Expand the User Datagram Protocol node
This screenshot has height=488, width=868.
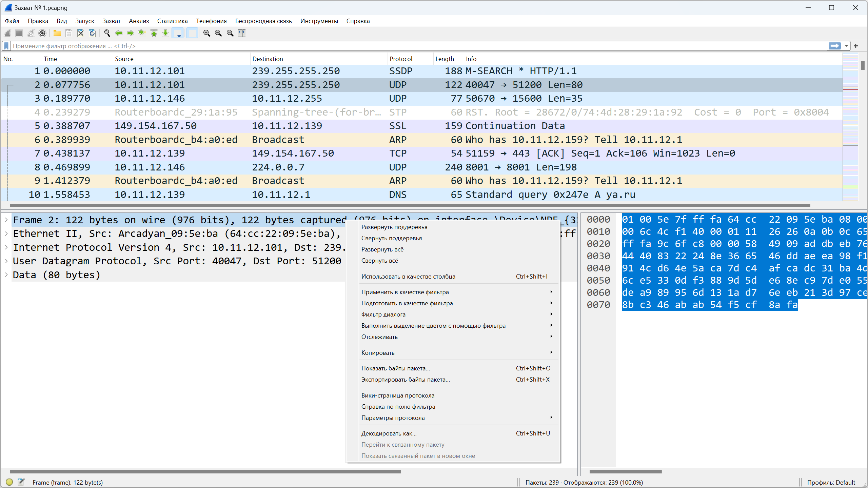(6, 261)
